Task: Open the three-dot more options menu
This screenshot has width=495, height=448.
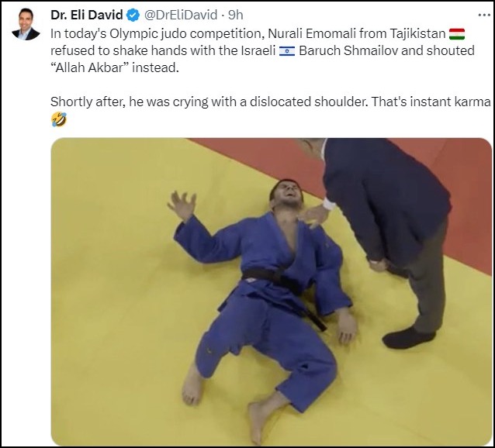Action: click(x=484, y=15)
